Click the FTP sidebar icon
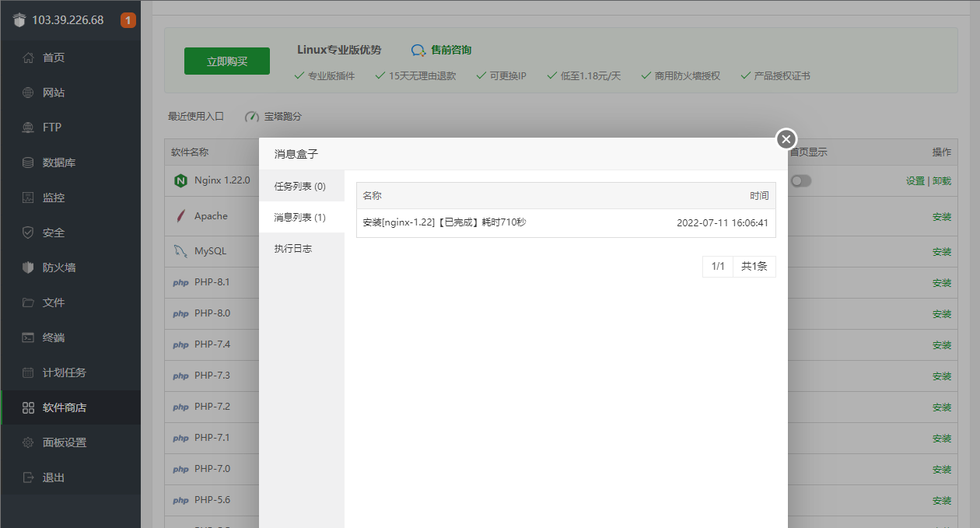The width and height of the screenshot is (980, 528). [28, 128]
